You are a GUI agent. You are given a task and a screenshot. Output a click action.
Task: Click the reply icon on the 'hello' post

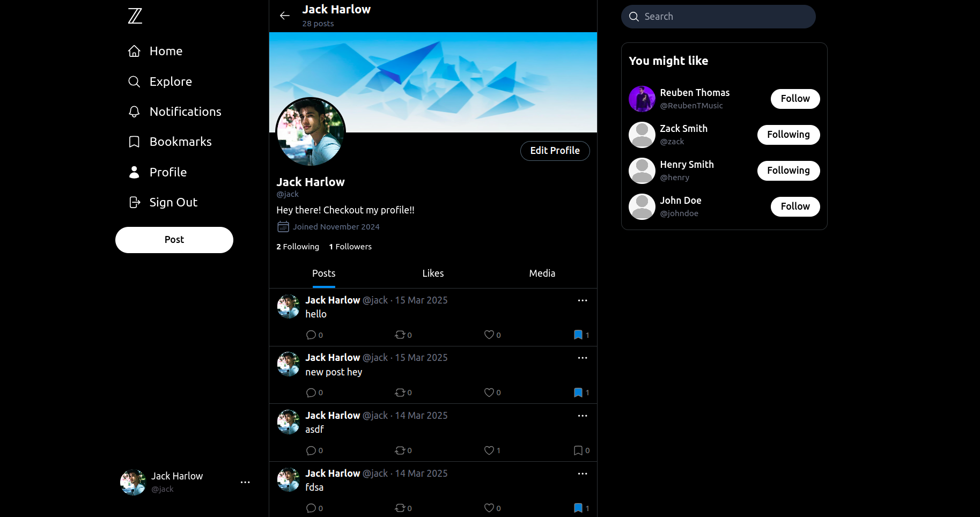point(311,335)
